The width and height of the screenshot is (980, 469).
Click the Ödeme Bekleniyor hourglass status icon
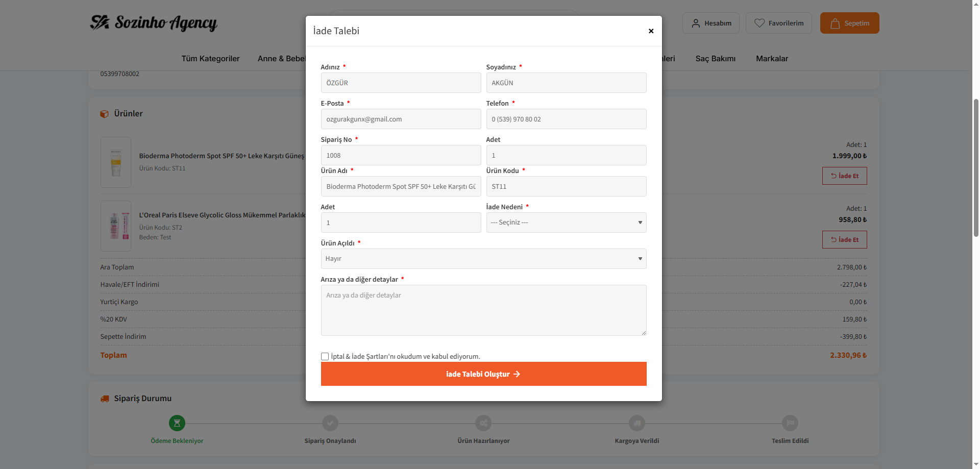(x=177, y=423)
